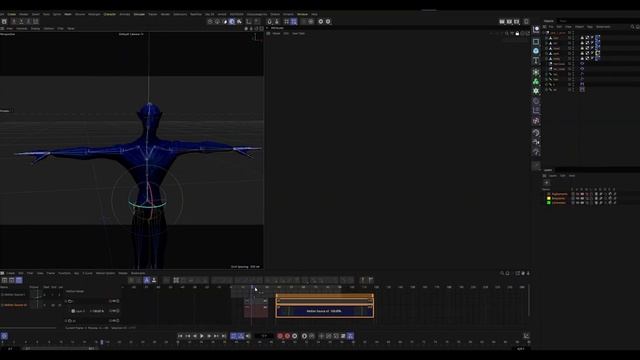Go to the start of the animation
The width and height of the screenshot is (640, 360).
[x=180, y=336]
